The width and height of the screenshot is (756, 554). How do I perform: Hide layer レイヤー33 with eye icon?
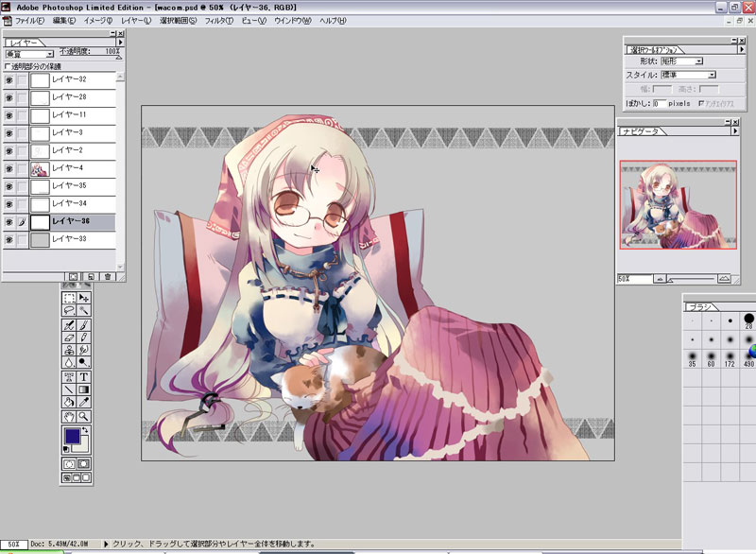(x=9, y=239)
